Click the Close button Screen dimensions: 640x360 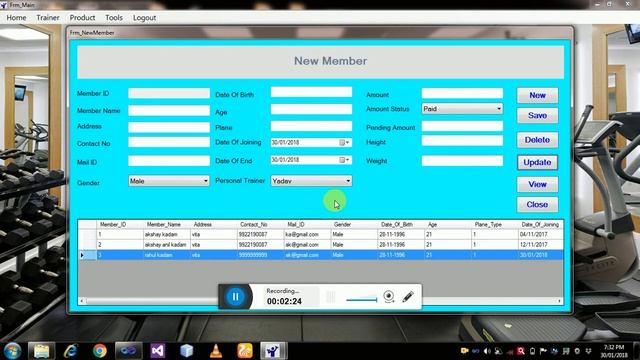pos(537,204)
